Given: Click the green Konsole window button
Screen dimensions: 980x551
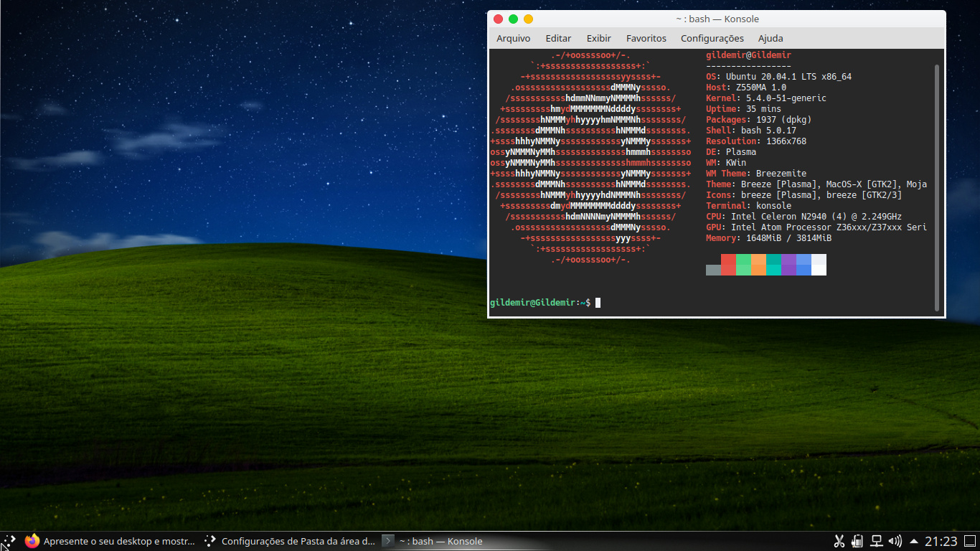Looking at the screenshot, I should (x=514, y=19).
